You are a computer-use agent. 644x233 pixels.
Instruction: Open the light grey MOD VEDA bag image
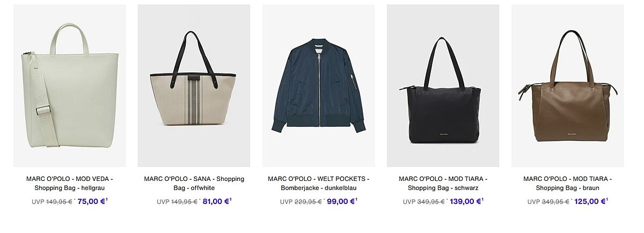pos(70,86)
